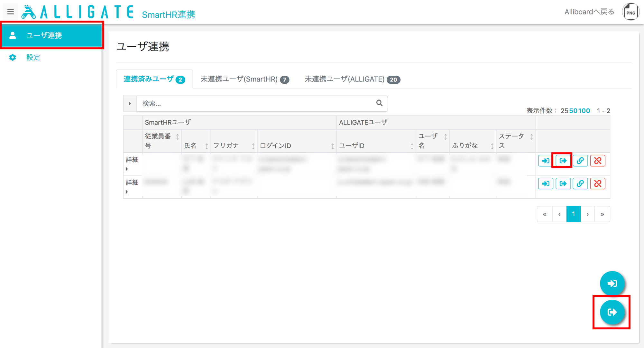Image resolution: width=644 pixels, height=348 pixels.
Task: Expand the search options triangle
Action: (x=130, y=104)
